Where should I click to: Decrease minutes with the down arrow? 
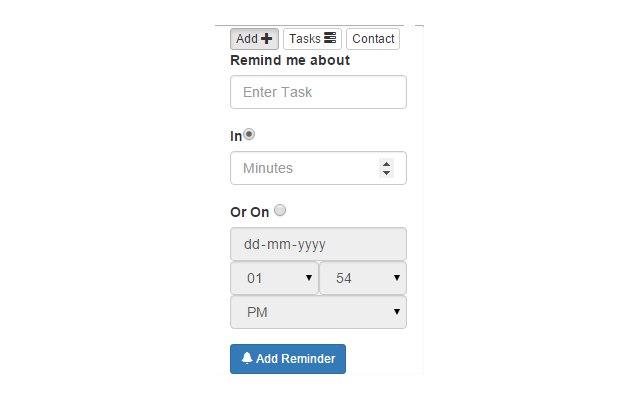[387, 173]
